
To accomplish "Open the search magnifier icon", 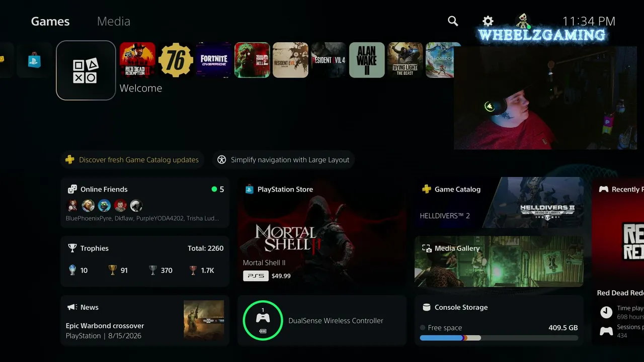I will click(453, 21).
